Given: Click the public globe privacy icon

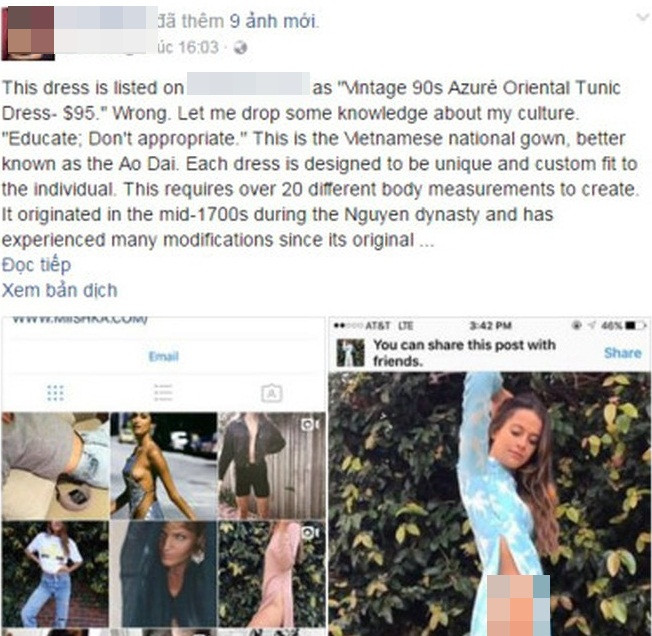Looking at the screenshot, I should [x=240, y=48].
